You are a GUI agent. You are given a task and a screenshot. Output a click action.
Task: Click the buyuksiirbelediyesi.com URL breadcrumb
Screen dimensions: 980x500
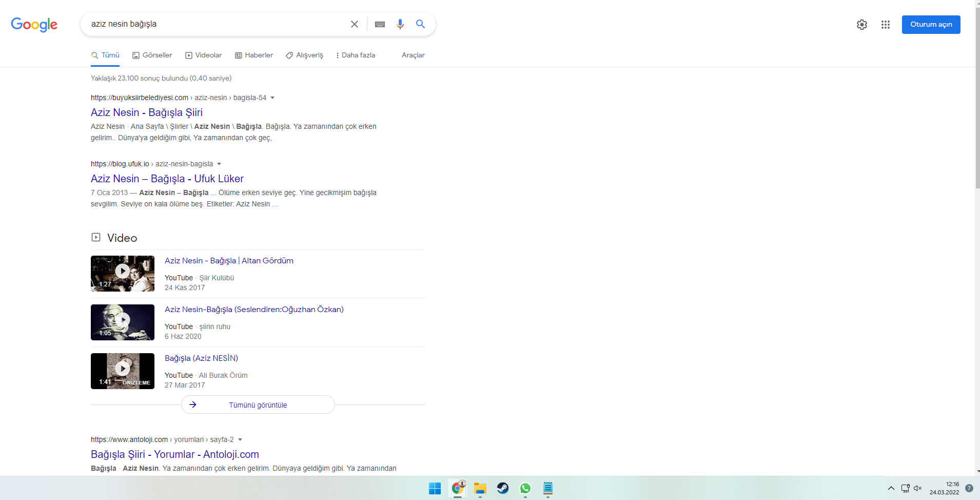(x=179, y=98)
